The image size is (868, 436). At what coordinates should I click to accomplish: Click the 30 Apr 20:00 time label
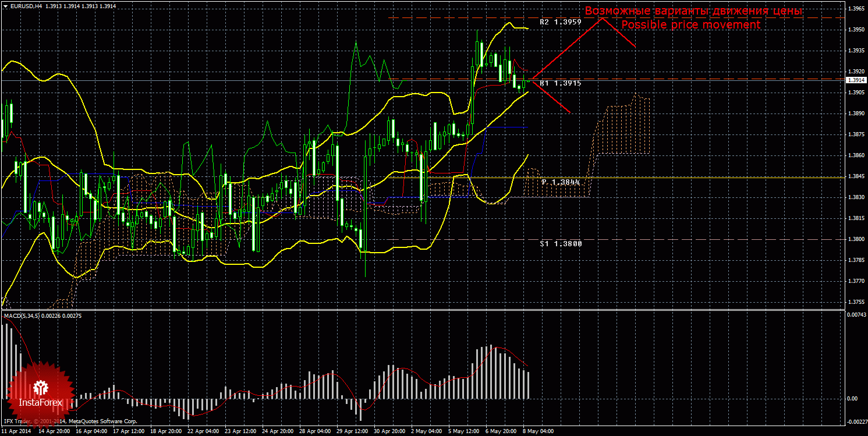click(x=389, y=432)
